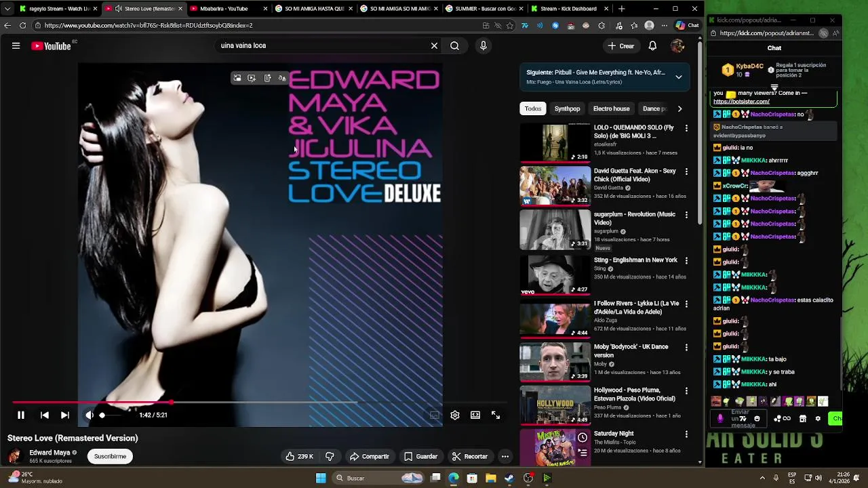Open options for I Follow Rivers video
The width and height of the screenshot is (868, 488).
coord(686,304)
